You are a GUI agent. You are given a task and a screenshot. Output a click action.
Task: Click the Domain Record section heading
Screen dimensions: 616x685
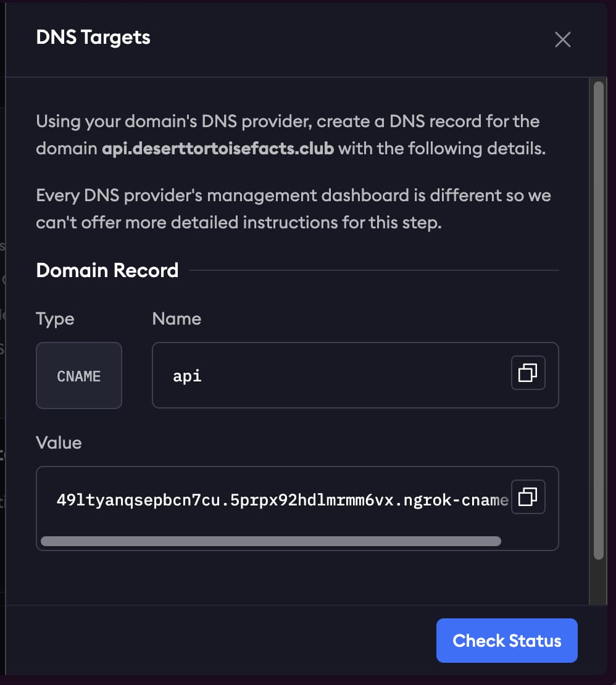(107, 270)
